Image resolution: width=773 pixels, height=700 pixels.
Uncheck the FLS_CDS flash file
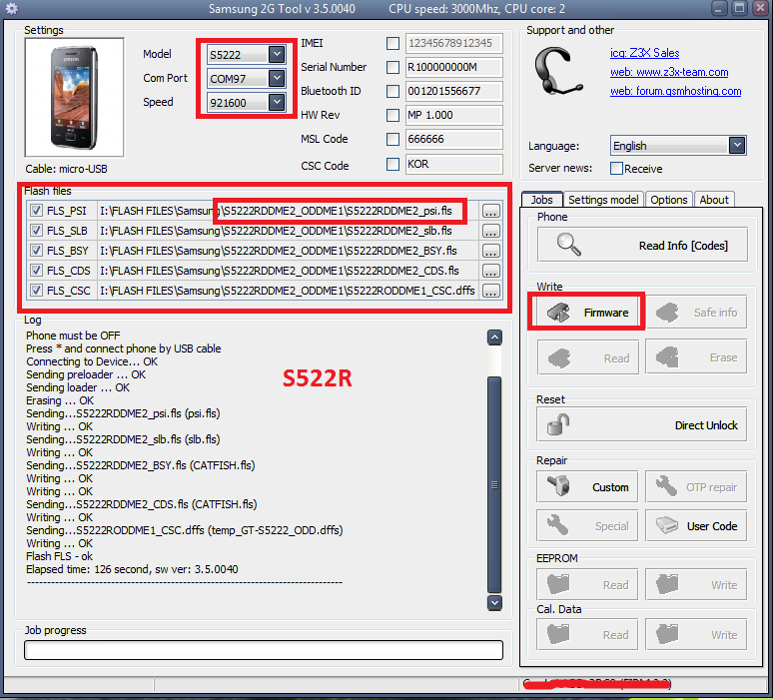[x=36, y=271]
